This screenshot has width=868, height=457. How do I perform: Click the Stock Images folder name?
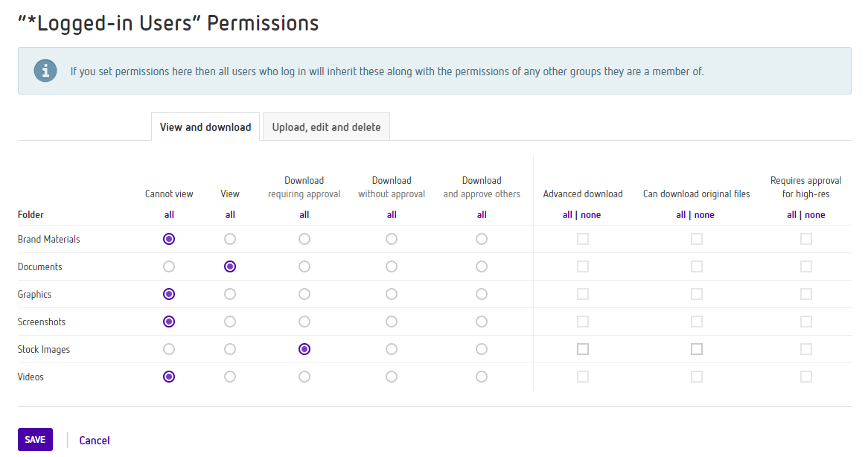(44, 349)
